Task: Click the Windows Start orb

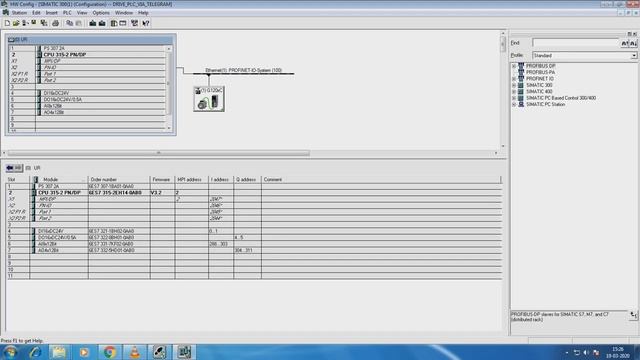Action: tap(11, 352)
